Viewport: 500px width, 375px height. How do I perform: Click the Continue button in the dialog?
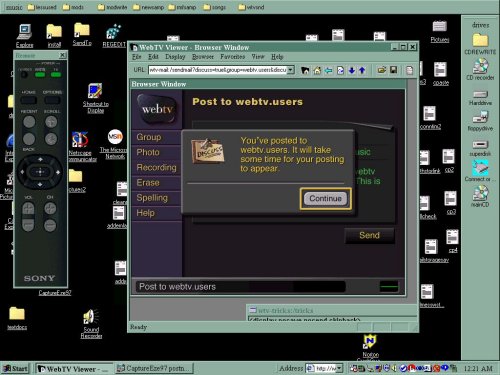(x=325, y=199)
